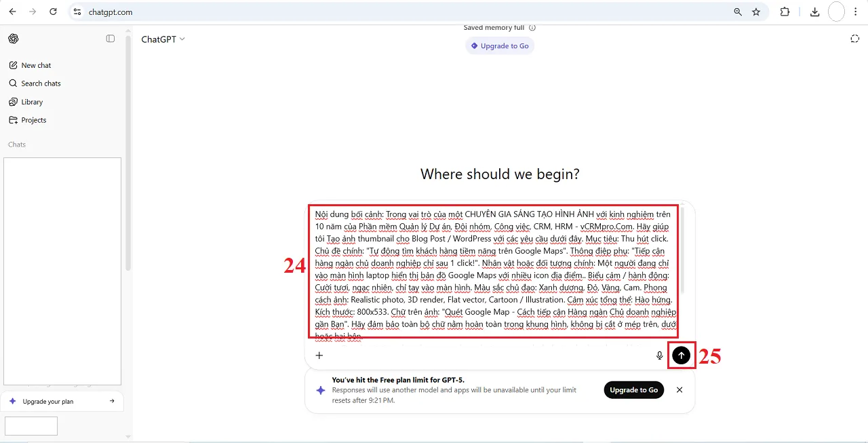
Task: Send the prompt with the arrow button
Action: coord(682,355)
